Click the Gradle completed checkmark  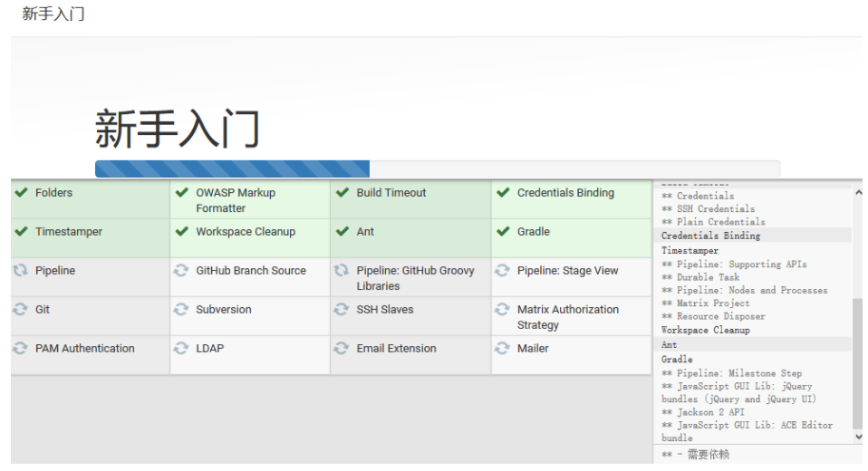point(503,231)
